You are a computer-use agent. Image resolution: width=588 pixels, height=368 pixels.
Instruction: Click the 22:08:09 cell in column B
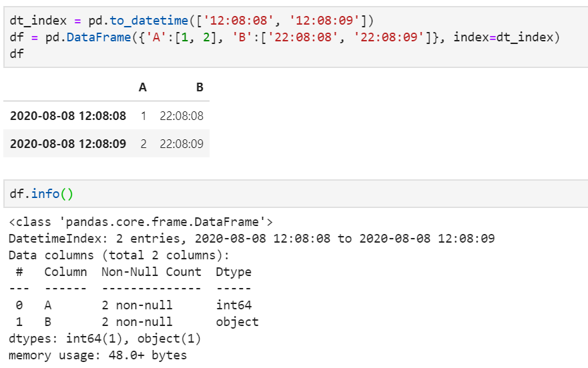(182, 143)
